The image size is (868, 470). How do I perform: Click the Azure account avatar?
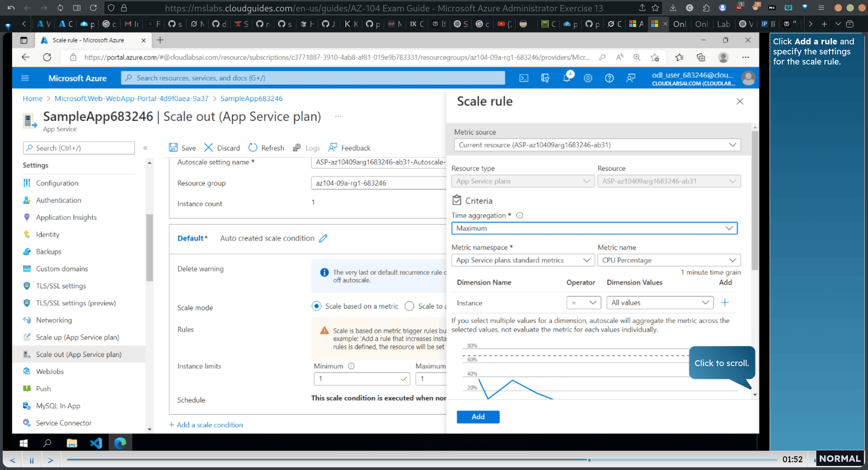point(748,78)
